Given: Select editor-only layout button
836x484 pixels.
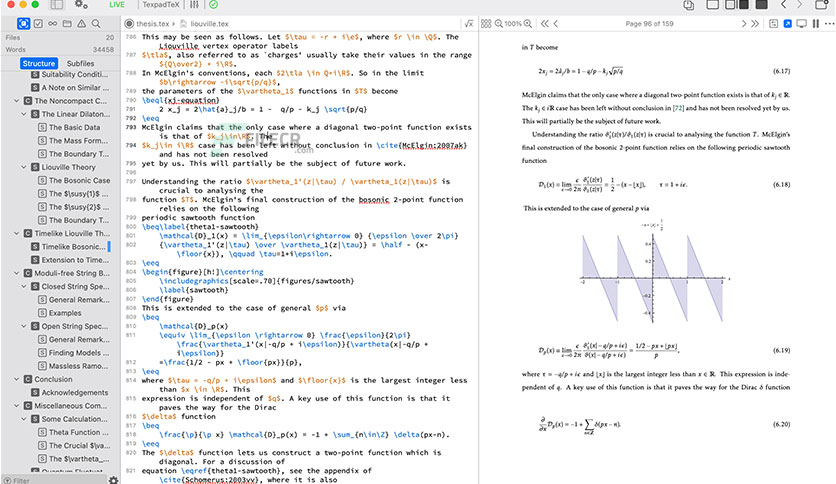Looking at the screenshot, I should point(712,5).
